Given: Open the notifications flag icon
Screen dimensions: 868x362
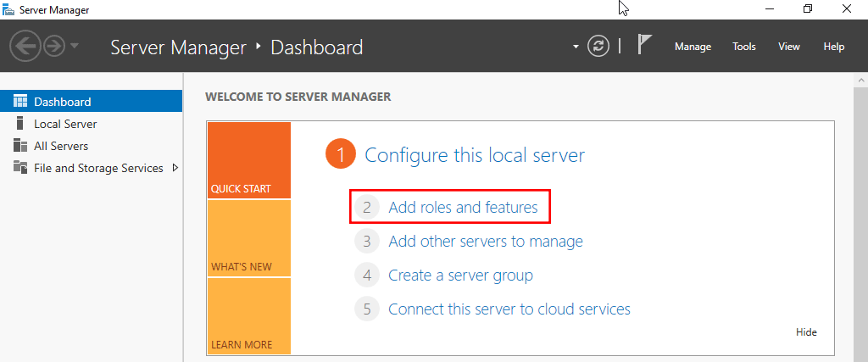Looking at the screenshot, I should (x=644, y=46).
